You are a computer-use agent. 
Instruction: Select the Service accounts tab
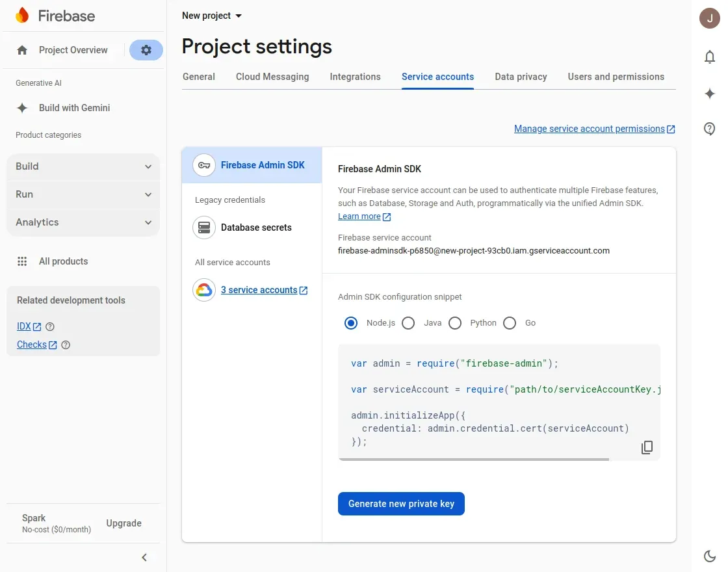coord(438,77)
